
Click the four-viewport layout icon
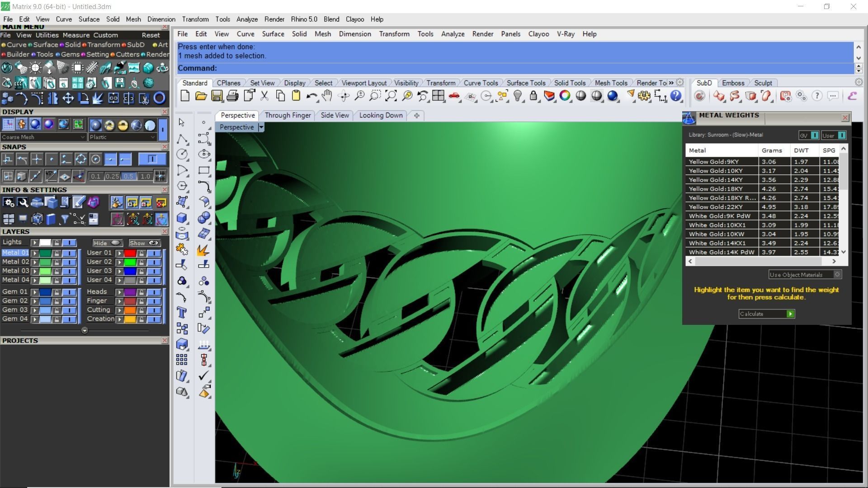[438, 96]
